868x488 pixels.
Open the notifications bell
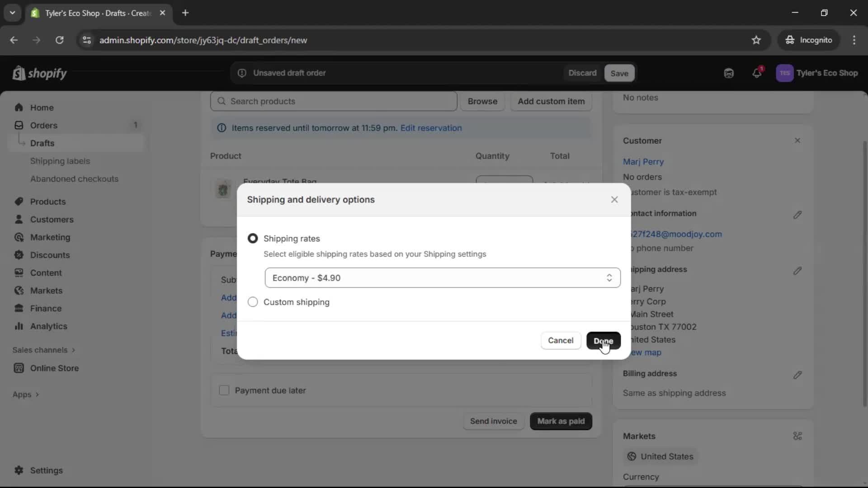coord(757,73)
